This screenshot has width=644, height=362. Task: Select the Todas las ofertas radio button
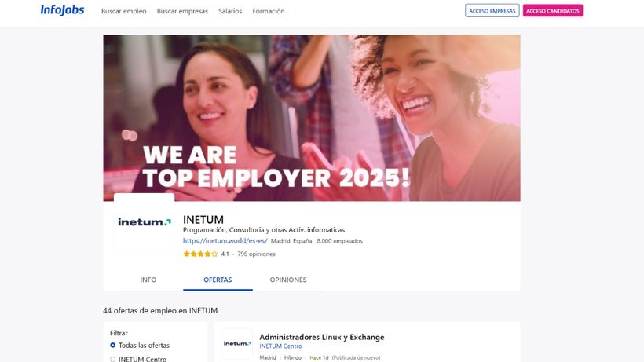click(112, 346)
